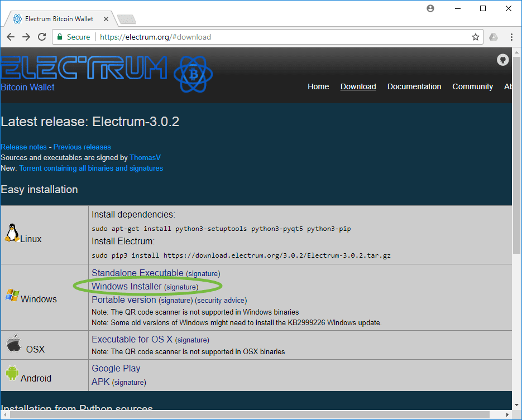Viewport: 522px width, 420px height.
Task: Open the Google Play link
Action: click(116, 369)
